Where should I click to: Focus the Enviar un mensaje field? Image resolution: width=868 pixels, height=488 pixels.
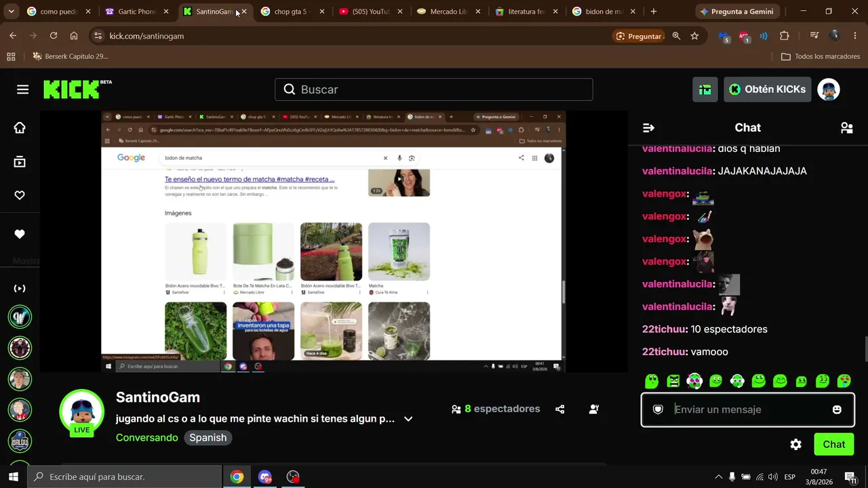click(x=747, y=409)
